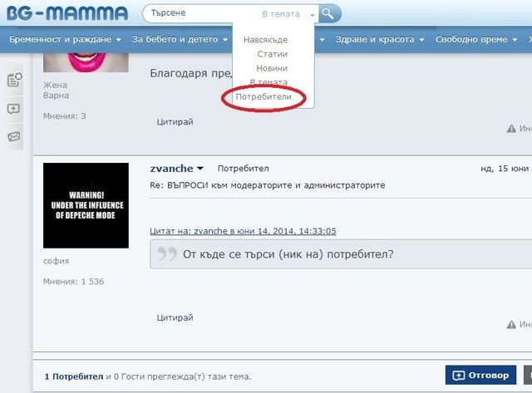This screenshot has height=393, width=532.
Task: Open the search scope dropdown 'В темата'
Action: pos(288,14)
